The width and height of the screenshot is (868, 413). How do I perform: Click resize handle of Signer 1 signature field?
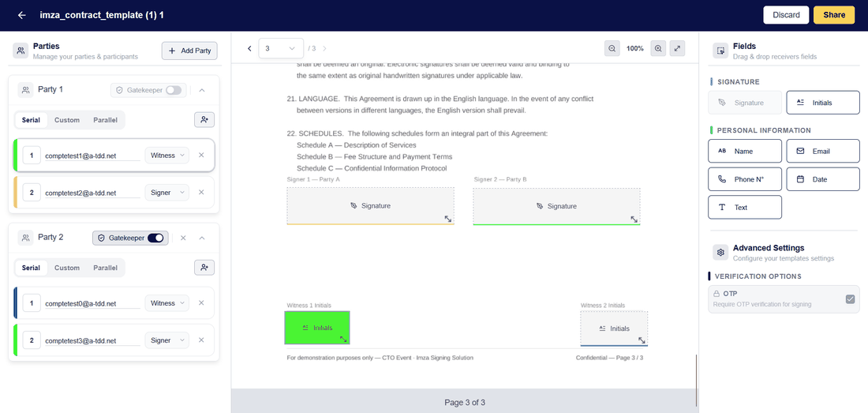pos(448,220)
